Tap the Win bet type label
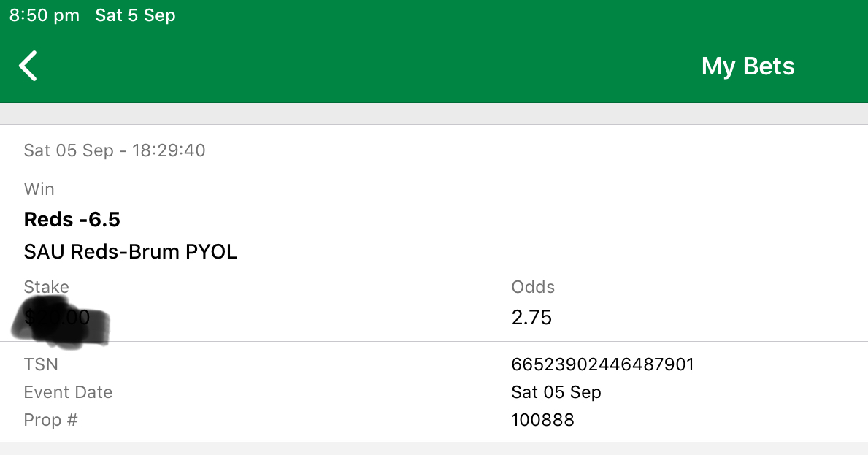The image size is (868, 455). coord(39,189)
